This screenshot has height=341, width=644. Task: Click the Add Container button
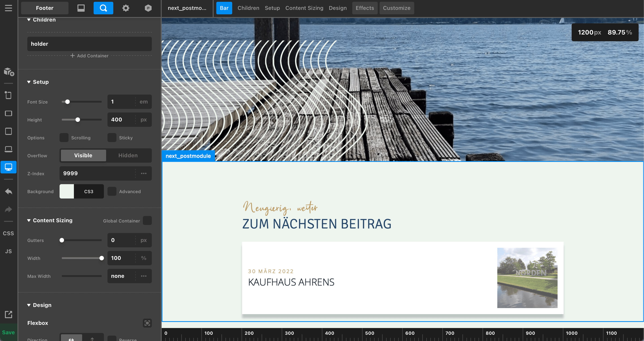coord(90,56)
